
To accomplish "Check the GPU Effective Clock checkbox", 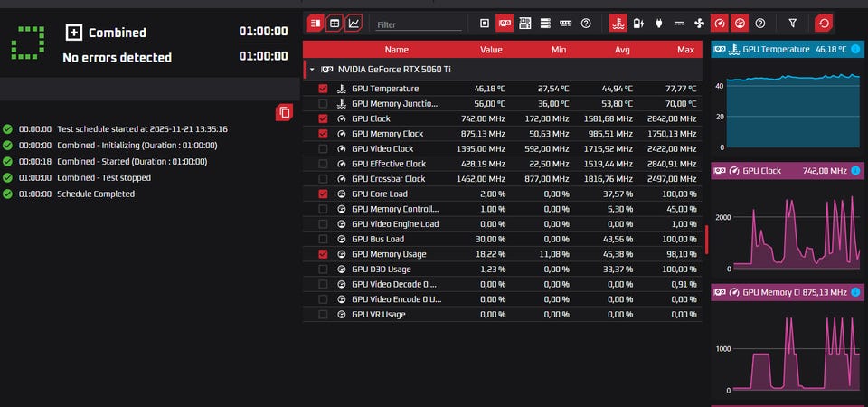I will pyautogui.click(x=323, y=164).
